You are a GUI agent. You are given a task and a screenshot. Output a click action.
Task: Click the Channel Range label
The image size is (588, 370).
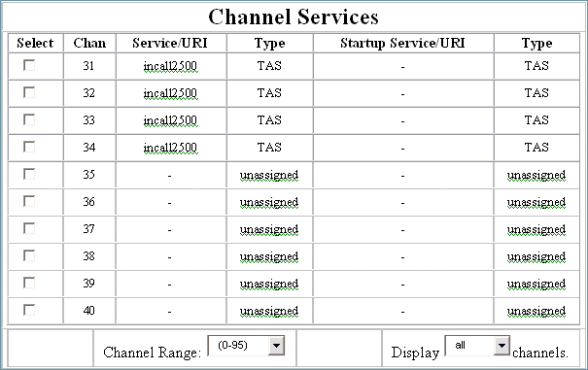pos(153,353)
